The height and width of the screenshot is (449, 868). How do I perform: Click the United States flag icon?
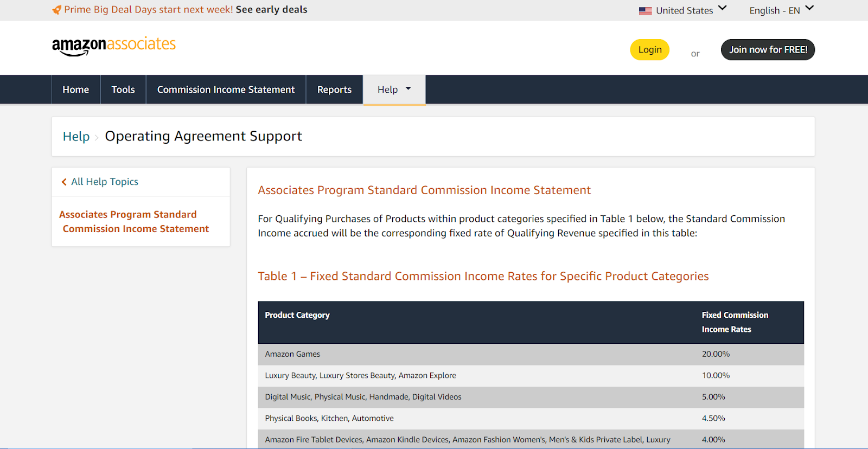645,11
